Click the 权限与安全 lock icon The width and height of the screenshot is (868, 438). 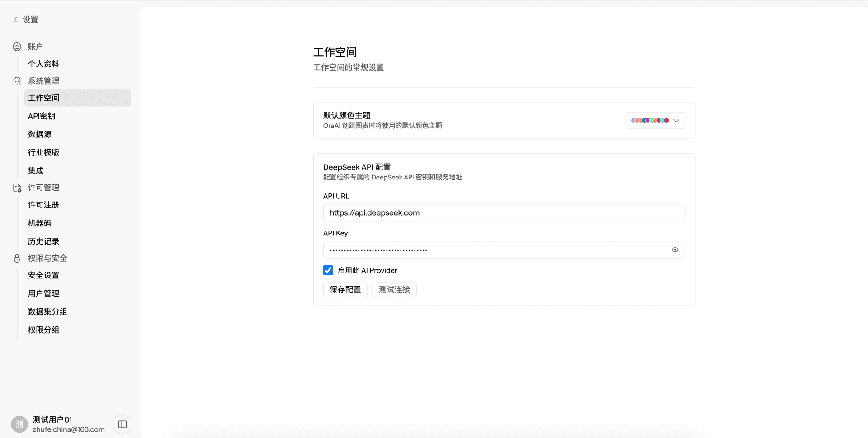click(17, 258)
